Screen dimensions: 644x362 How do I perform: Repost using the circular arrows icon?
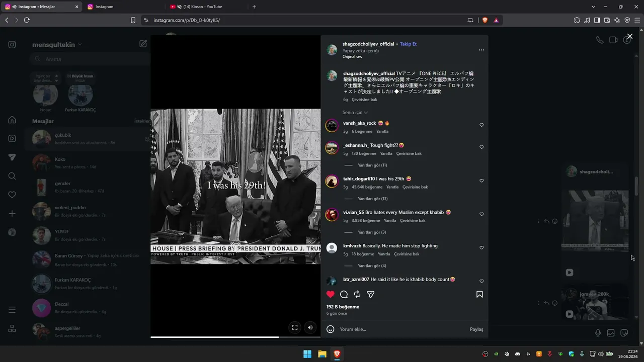[357, 294]
